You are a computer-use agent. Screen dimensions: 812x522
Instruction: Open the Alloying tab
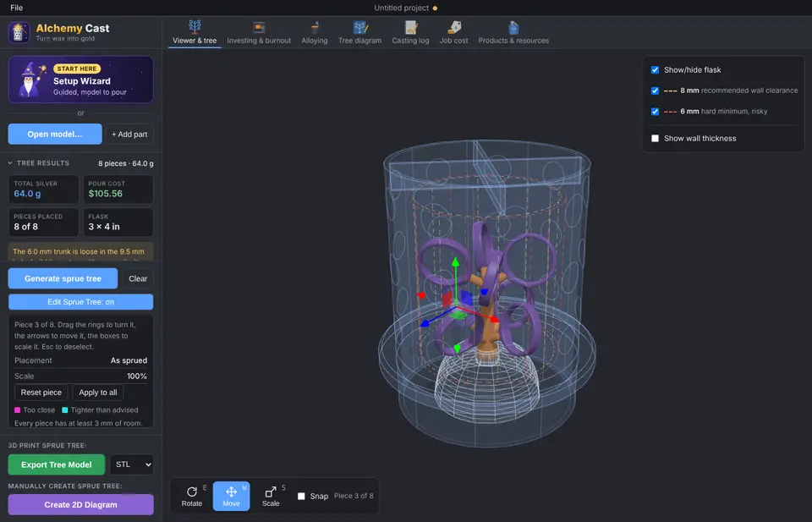[315, 32]
